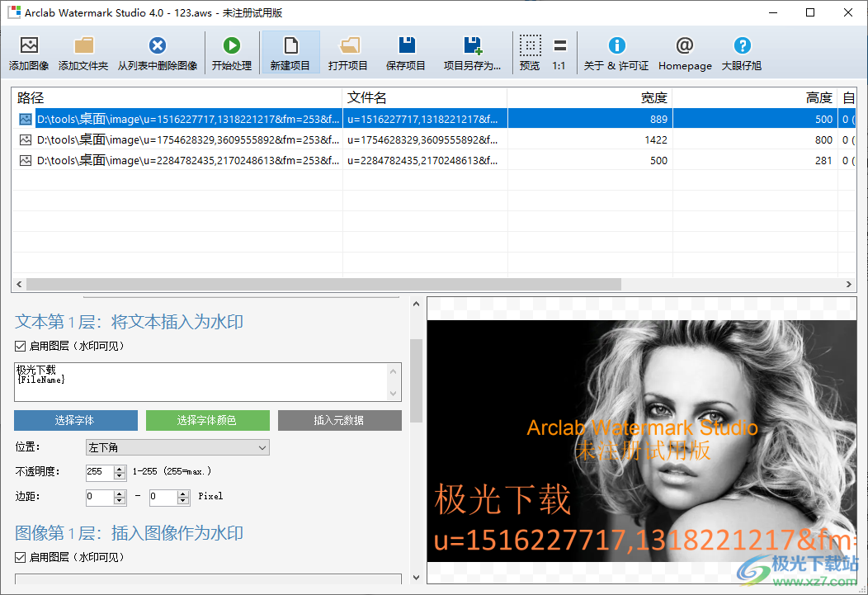The image size is (868, 595).
Task: Click the file list horizontal scrollbar left arrow
Action: pyautogui.click(x=19, y=285)
